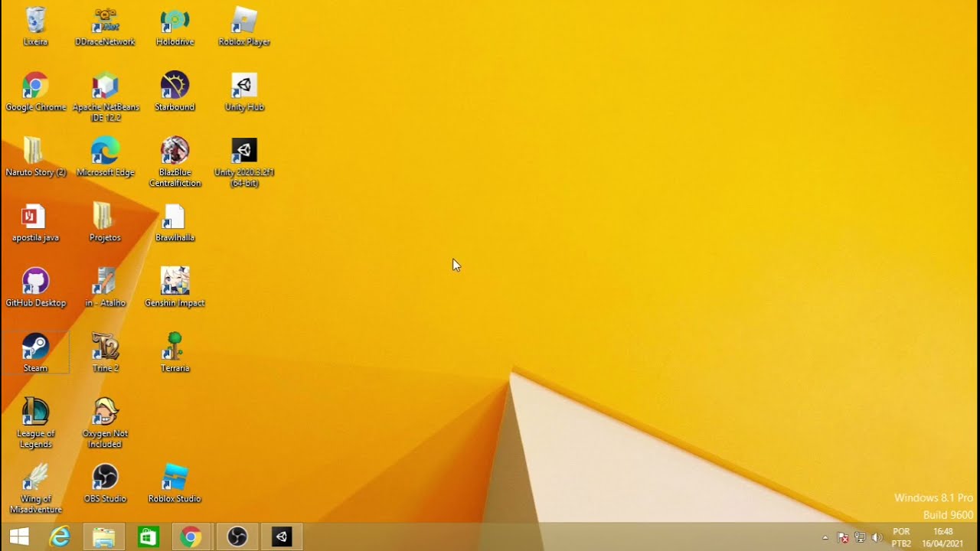Select the Wing of Misadventure shortcut

click(x=35, y=489)
